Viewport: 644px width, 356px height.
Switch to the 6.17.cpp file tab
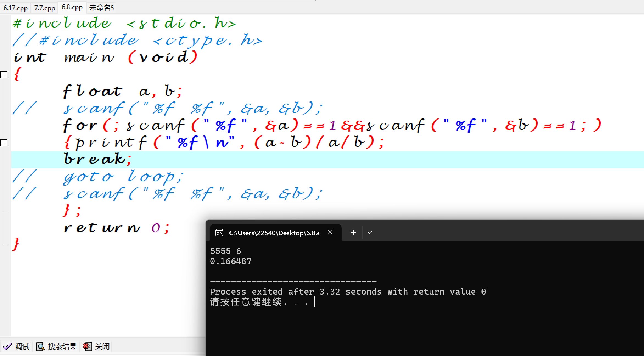(15, 8)
